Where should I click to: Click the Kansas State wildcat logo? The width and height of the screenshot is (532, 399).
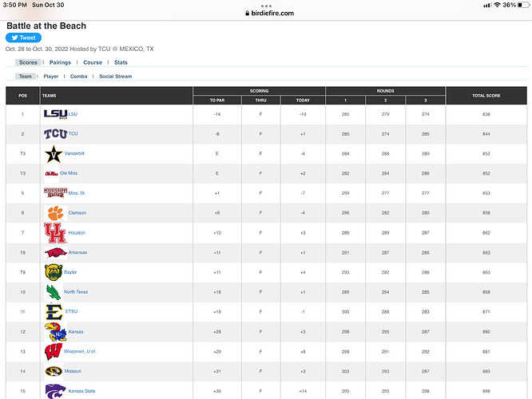(x=56, y=391)
